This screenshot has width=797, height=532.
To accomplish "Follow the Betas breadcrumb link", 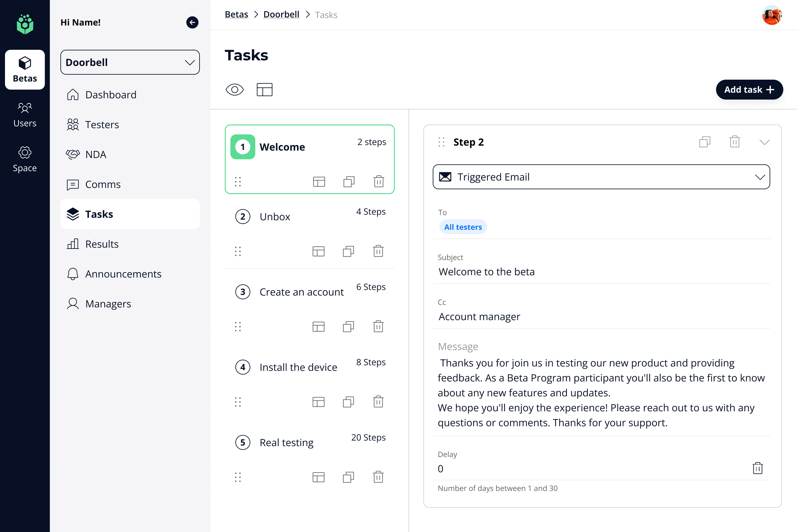I will pos(236,15).
